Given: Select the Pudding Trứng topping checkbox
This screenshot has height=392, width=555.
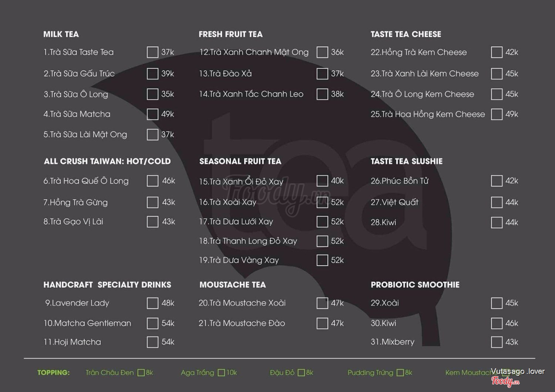Looking at the screenshot, I should [x=400, y=373].
